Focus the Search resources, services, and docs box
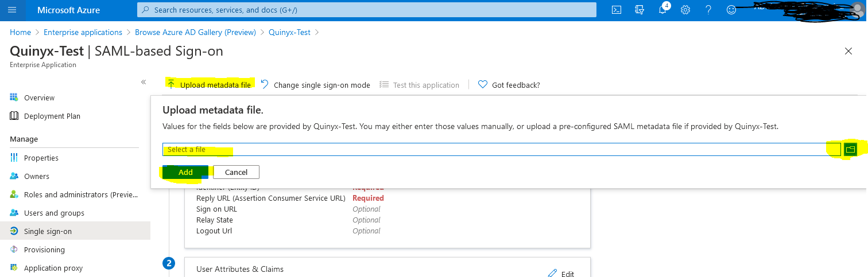The width and height of the screenshot is (868, 277). pos(366,10)
